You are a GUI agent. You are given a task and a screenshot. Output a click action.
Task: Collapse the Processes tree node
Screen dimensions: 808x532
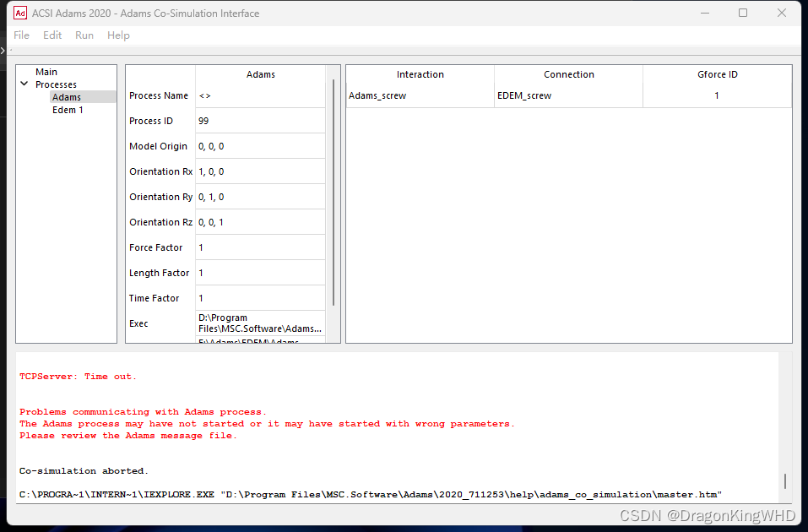click(24, 84)
